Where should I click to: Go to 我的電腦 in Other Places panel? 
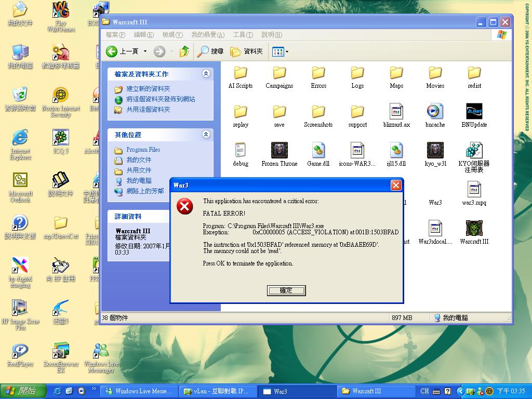(139, 180)
